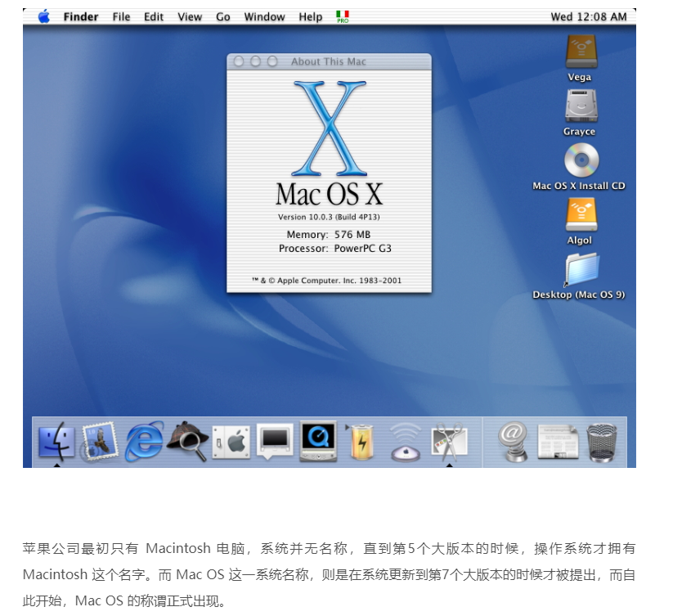The image size is (673, 616).
Task: Zoom the About This Mac window
Action: pos(272,61)
